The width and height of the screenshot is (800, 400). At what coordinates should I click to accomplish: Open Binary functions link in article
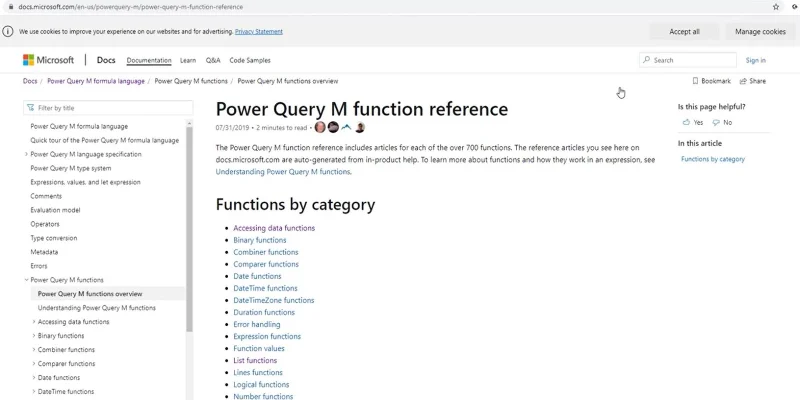[x=260, y=240]
